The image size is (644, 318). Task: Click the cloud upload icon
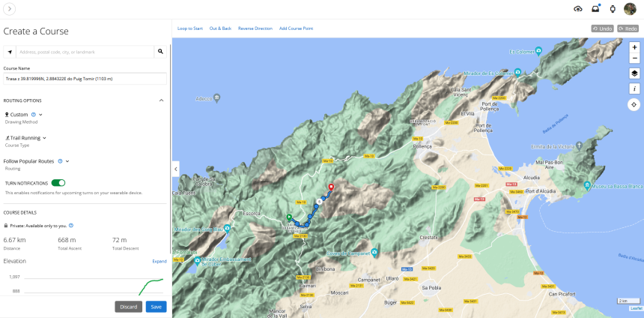click(x=577, y=9)
